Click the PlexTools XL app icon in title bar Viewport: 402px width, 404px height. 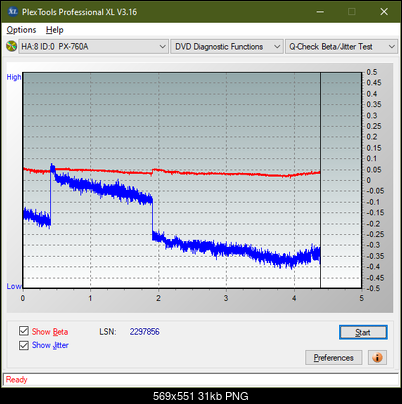coord(12,12)
